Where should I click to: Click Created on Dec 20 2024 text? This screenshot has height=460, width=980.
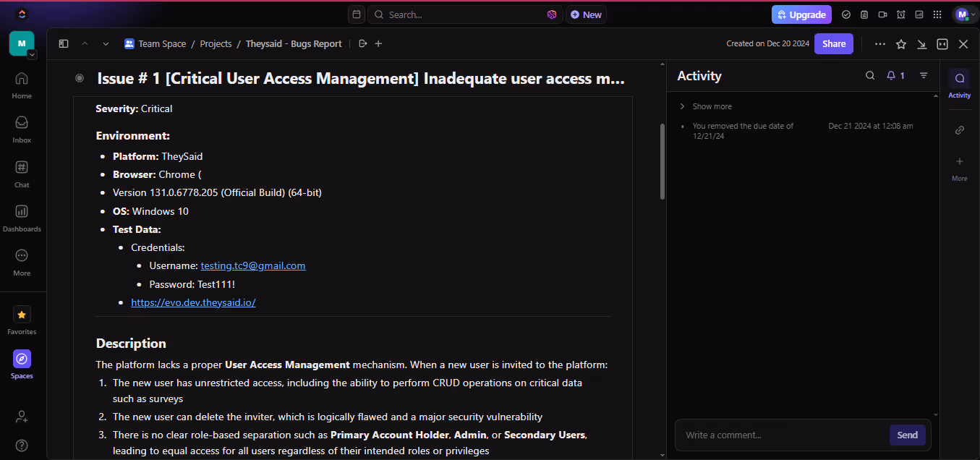[x=767, y=43]
